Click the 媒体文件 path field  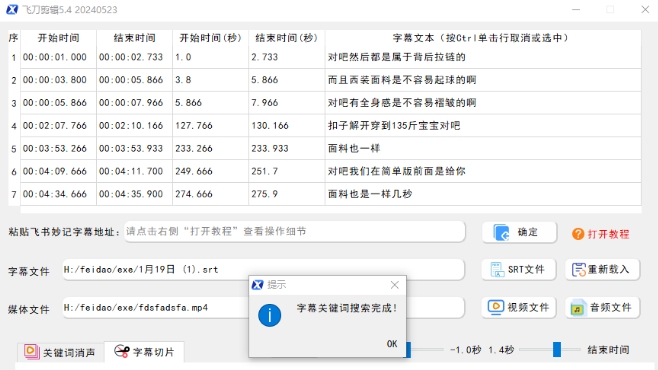(x=264, y=307)
